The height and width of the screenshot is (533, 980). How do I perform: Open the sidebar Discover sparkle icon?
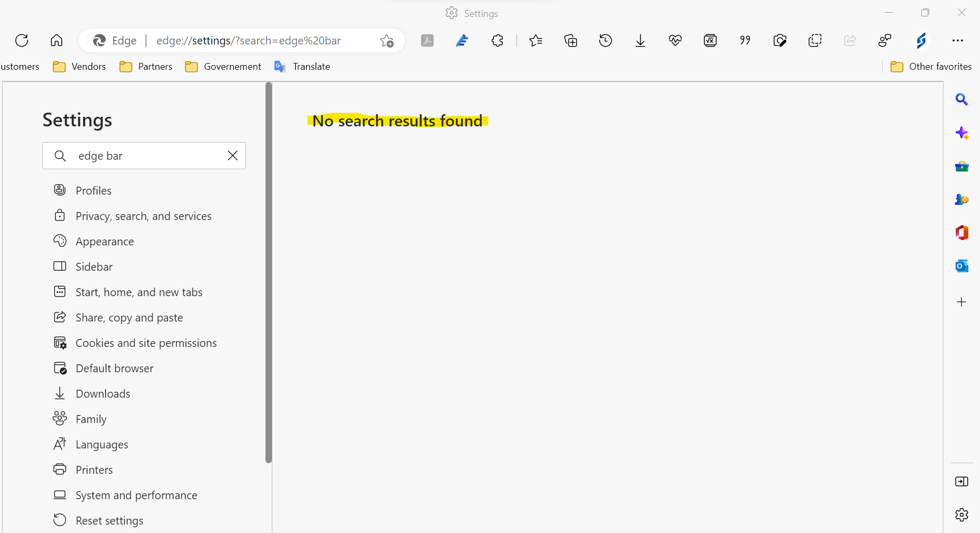click(962, 133)
